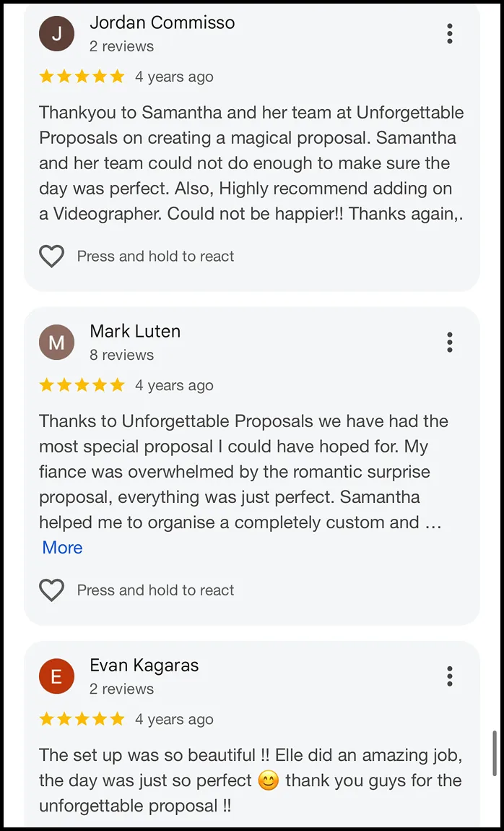Open Evan Kagaras's profile name link
Image resolution: width=504 pixels, height=831 pixels.
click(144, 665)
